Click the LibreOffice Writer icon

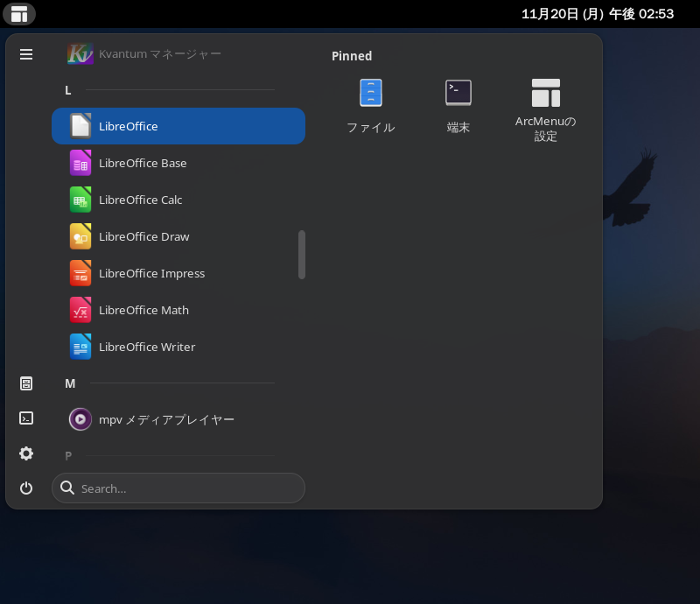coord(80,347)
